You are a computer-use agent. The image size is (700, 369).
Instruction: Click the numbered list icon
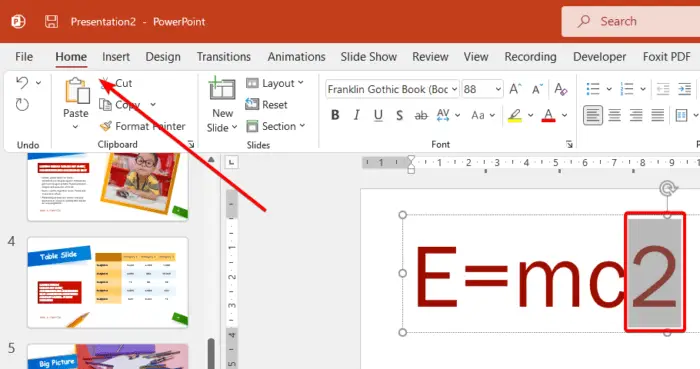pyautogui.click(x=627, y=89)
